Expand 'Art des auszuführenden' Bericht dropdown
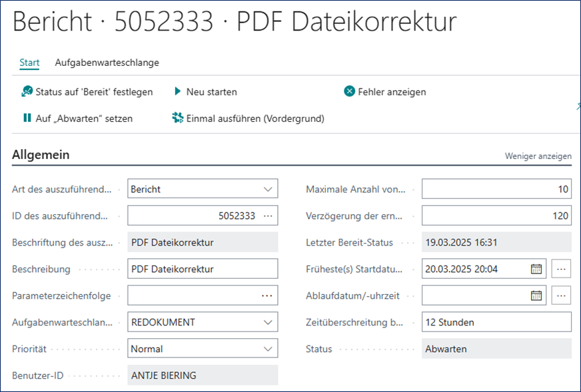 click(268, 189)
